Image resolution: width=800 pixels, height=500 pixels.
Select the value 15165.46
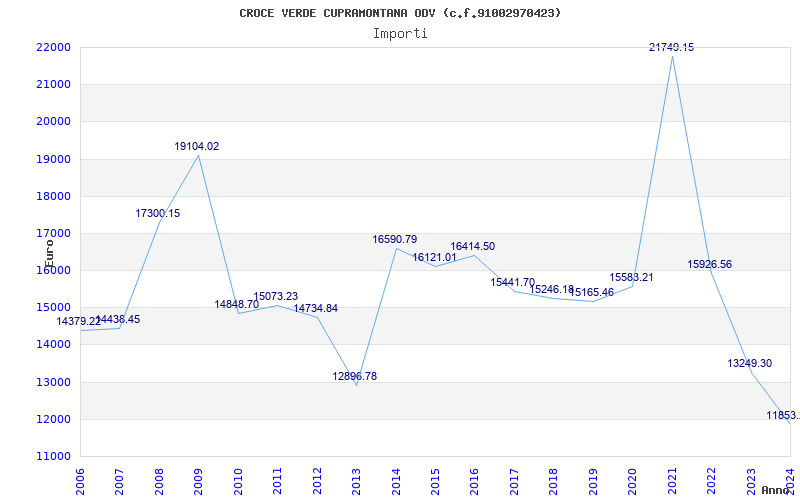[x=591, y=293]
